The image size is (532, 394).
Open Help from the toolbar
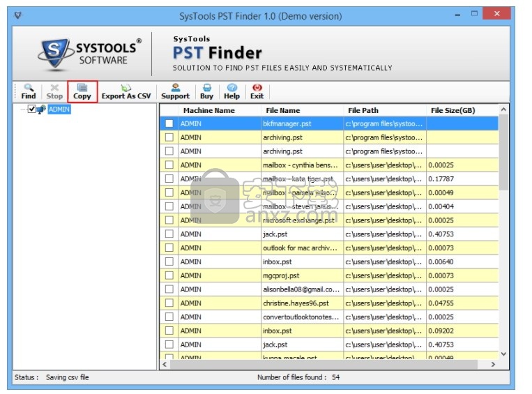coord(231,91)
